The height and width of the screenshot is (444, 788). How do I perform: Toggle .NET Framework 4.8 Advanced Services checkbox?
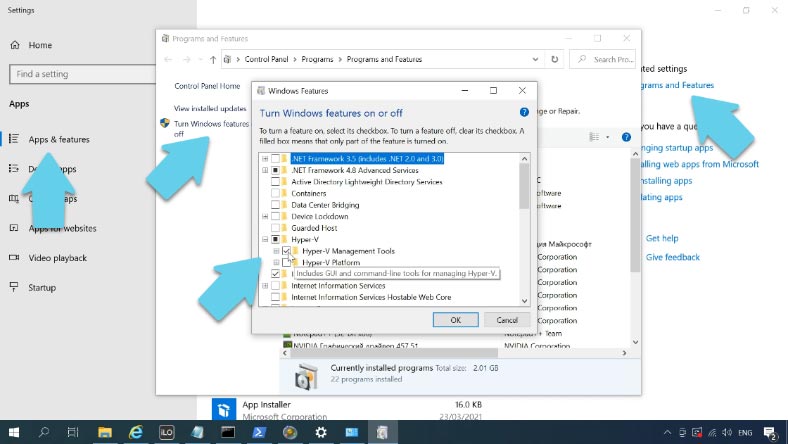click(x=275, y=170)
